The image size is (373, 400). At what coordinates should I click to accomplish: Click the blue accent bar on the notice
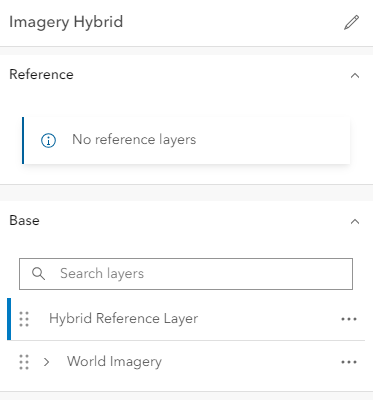pos(23,140)
